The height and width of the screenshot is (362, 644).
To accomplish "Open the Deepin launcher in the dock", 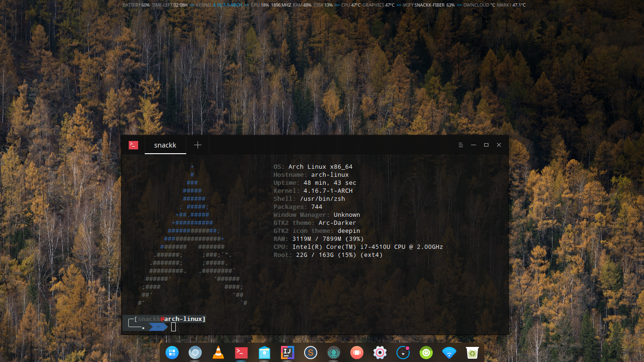I will (172, 352).
